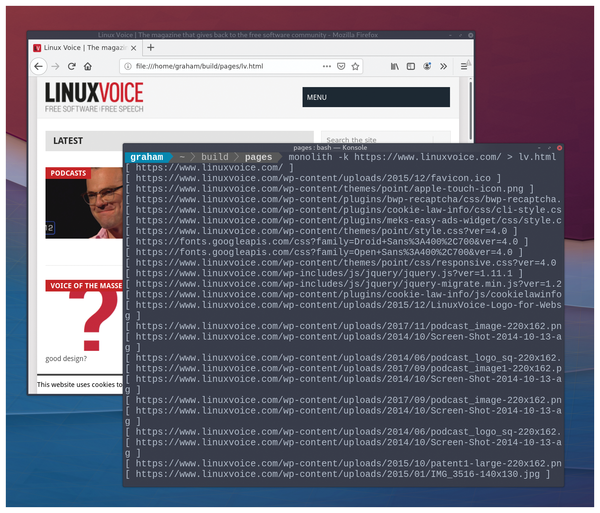Click the Linux Voice tab favicon

(x=37, y=48)
